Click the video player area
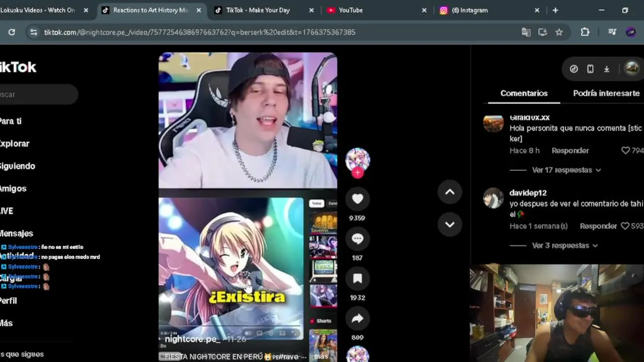 pos(248,206)
